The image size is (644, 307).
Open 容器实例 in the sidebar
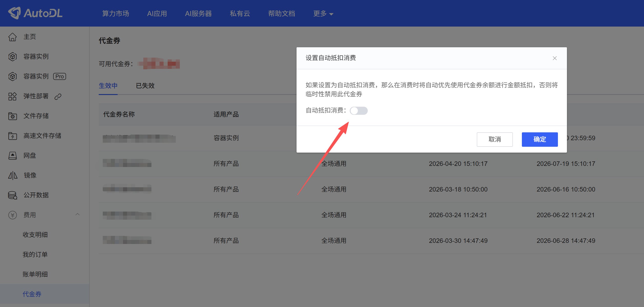pos(36,56)
